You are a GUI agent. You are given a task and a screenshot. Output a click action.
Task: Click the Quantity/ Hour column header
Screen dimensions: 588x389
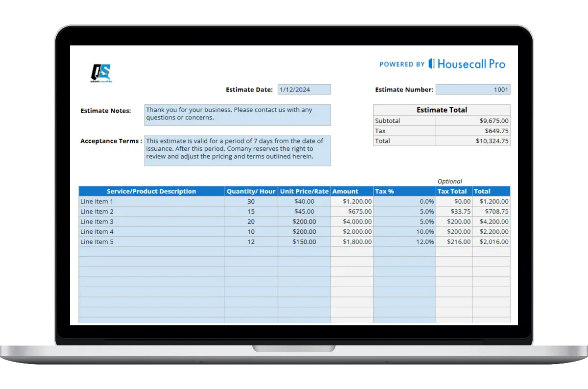point(251,191)
